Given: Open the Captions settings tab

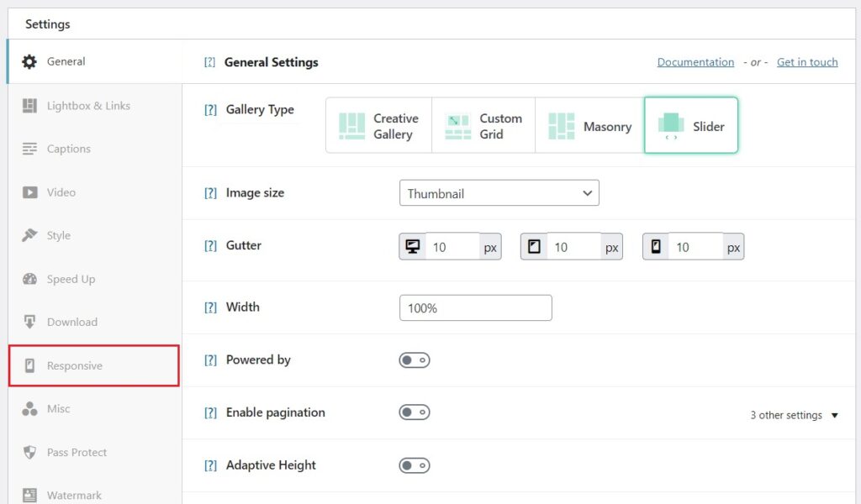Looking at the screenshot, I should click(x=68, y=149).
